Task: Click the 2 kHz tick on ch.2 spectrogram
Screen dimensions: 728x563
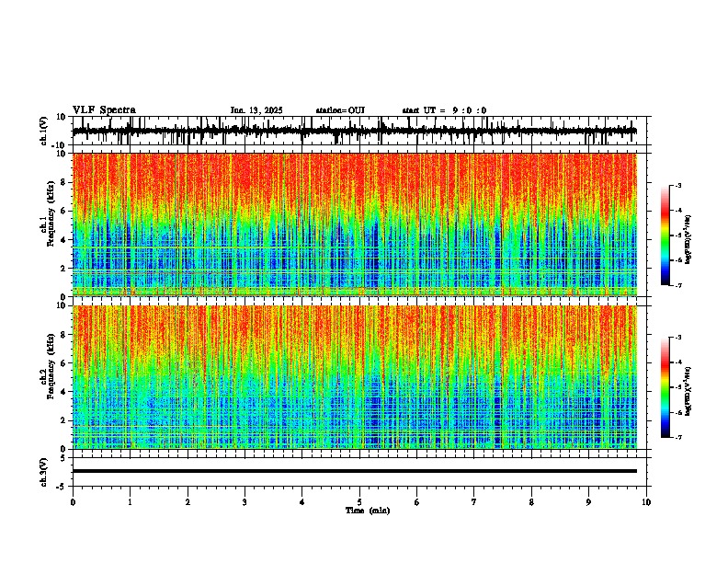Action: [64, 420]
